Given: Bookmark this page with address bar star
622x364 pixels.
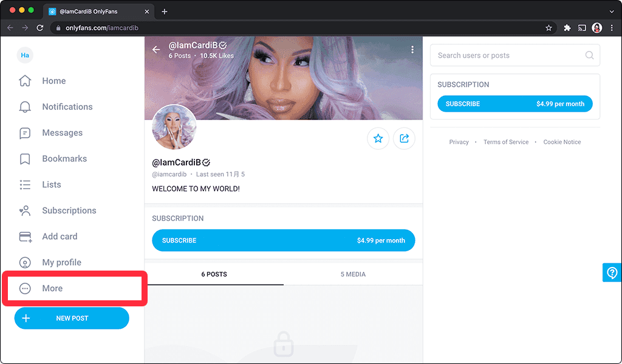Looking at the screenshot, I should [x=549, y=28].
